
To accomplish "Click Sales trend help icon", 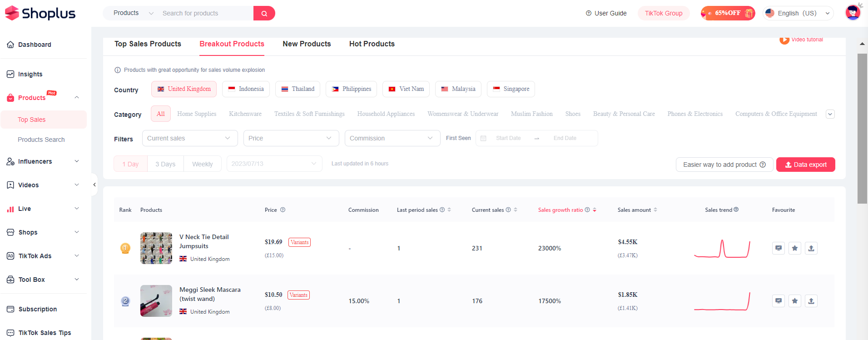I will [736, 210].
